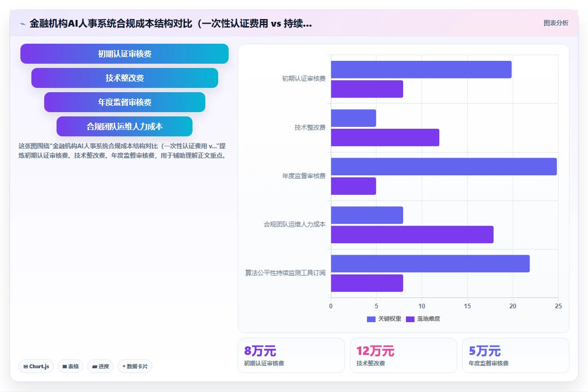Click the y-axis label 年度监督审核费
Viewport: 588px width, 392px height.
coord(304,176)
